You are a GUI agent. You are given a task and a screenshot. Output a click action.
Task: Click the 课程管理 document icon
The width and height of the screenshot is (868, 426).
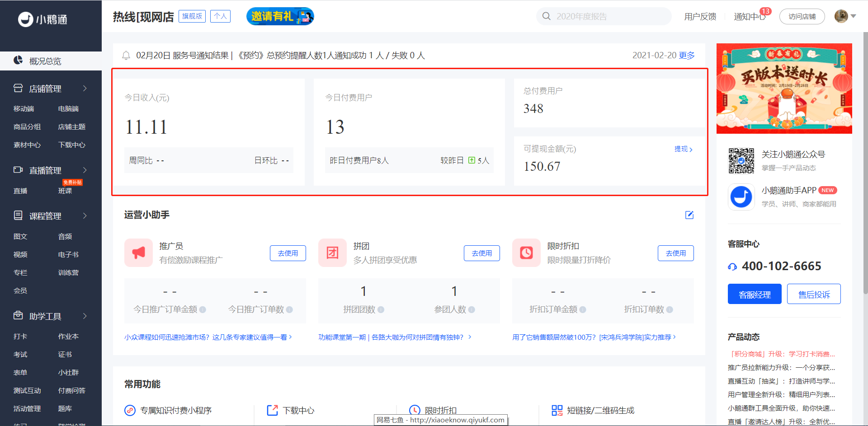pyautogui.click(x=18, y=215)
